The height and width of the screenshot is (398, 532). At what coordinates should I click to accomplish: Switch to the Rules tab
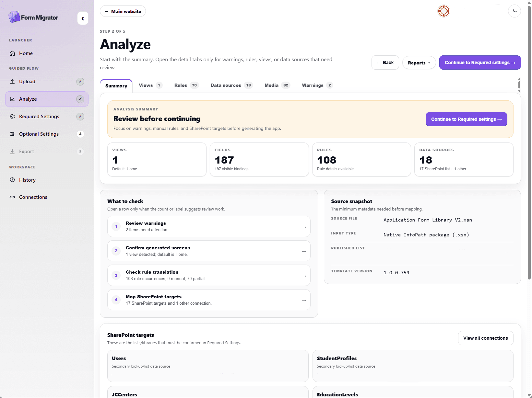point(186,85)
